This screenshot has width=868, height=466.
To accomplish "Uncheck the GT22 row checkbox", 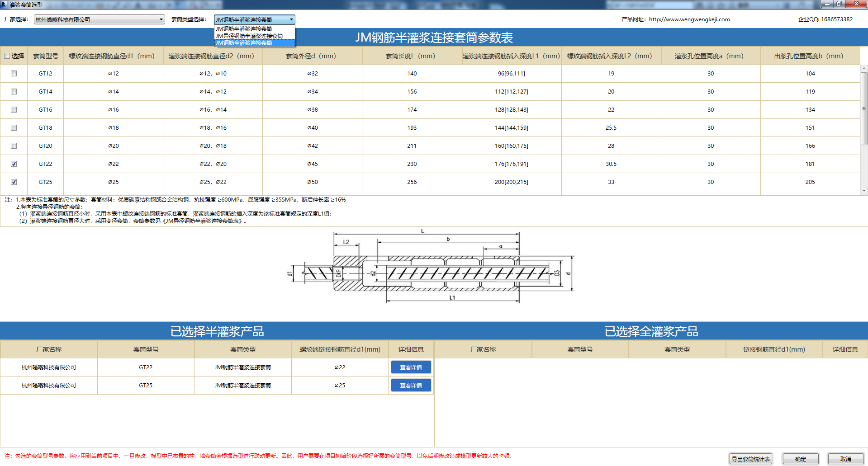I will (14, 164).
